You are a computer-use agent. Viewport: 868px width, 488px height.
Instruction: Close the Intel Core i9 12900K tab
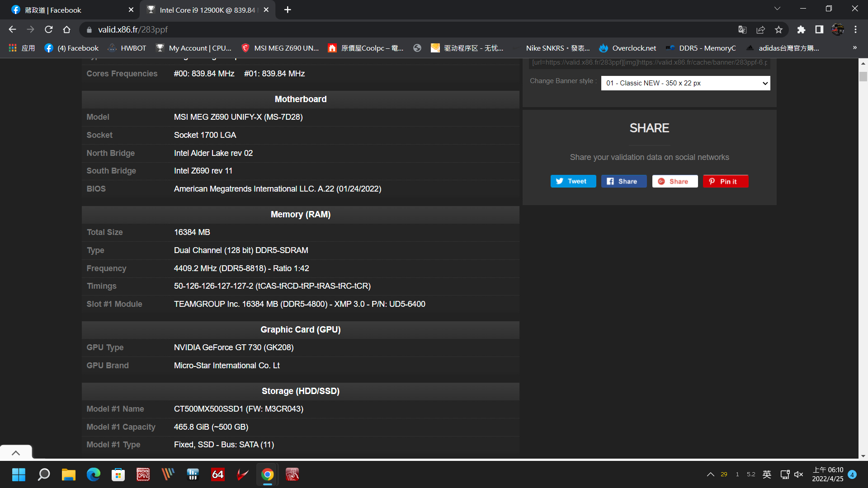click(x=266, y=9)
